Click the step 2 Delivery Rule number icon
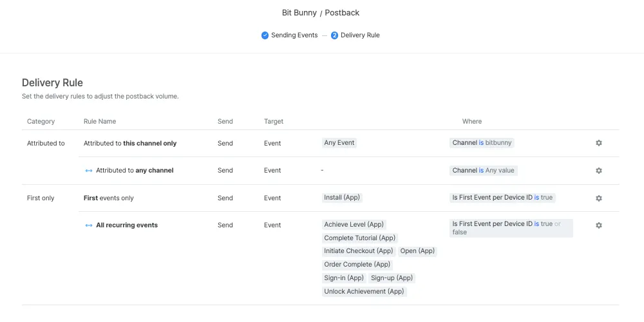The width and height of the screenshot is (644, 322). pos(334,35)
